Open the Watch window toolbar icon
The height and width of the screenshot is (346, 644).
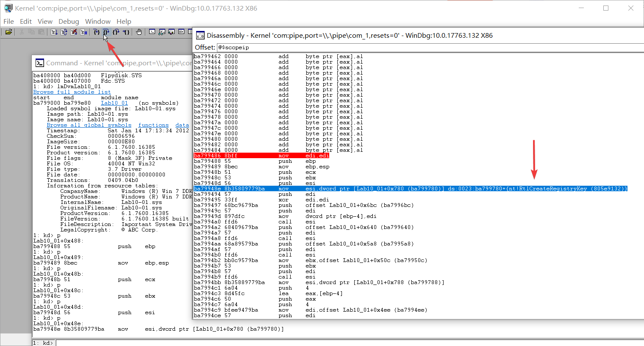coord(162,32)
